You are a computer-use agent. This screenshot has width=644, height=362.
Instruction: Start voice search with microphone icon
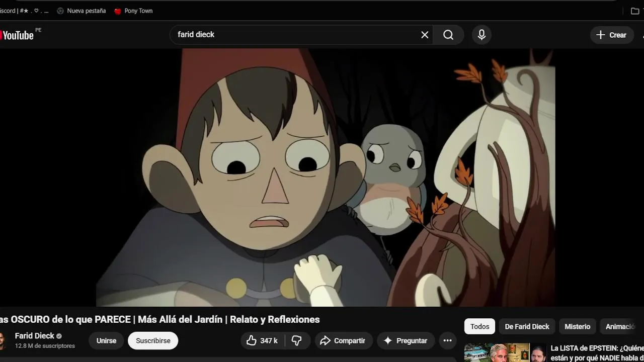481,35
